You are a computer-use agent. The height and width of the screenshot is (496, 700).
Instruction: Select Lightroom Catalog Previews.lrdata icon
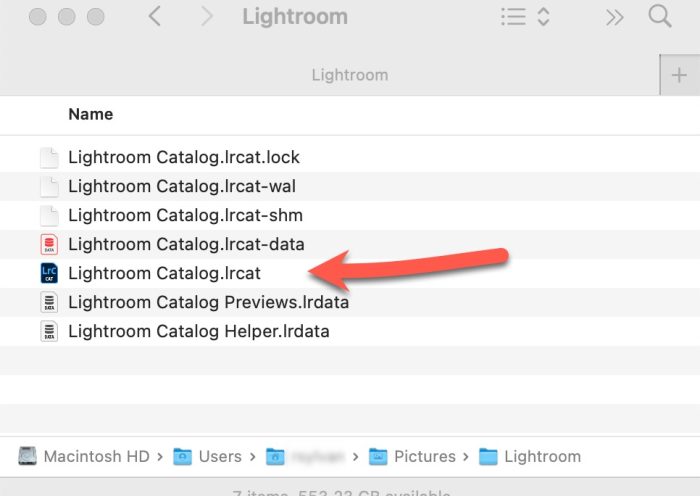coord(49,302)
